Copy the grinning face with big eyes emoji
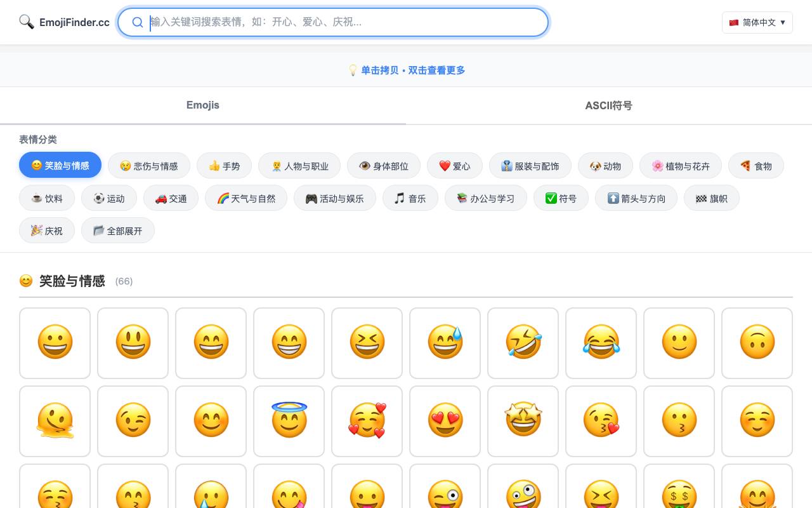Image resolution: width=812 pixels, height=508 pixels. tap(133, 343)
